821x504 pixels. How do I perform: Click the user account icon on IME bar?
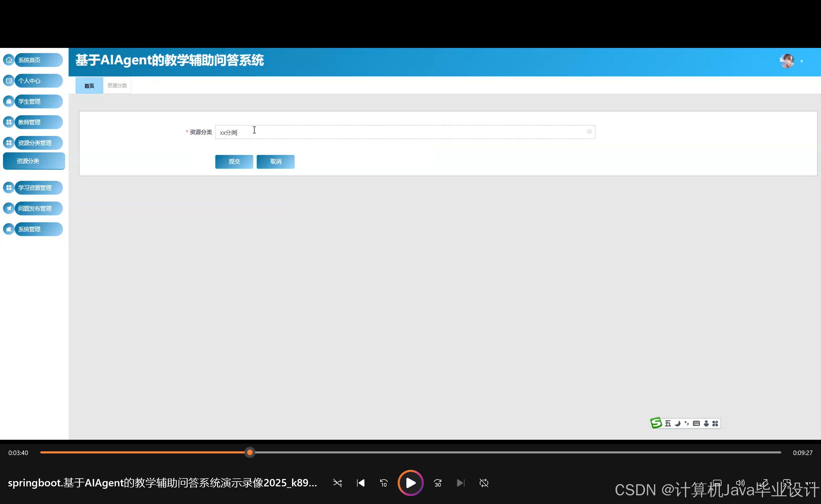(706, 423)
